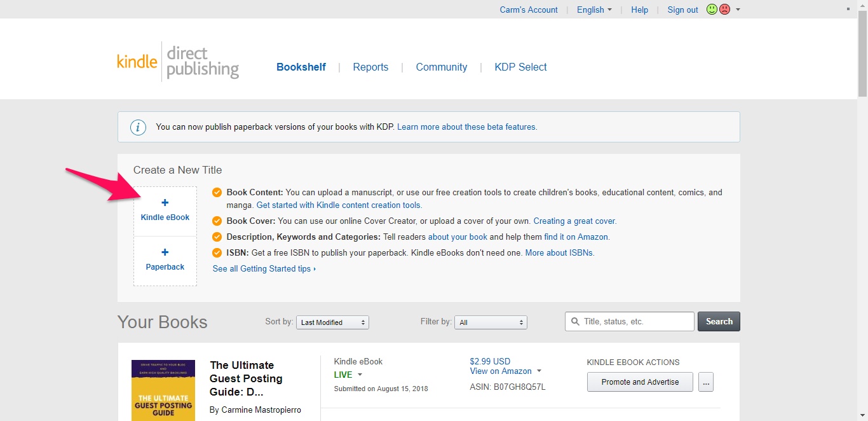868x421 pixels.
Task: Click the magnifier icon in the search field
Action: click(576, 322)
